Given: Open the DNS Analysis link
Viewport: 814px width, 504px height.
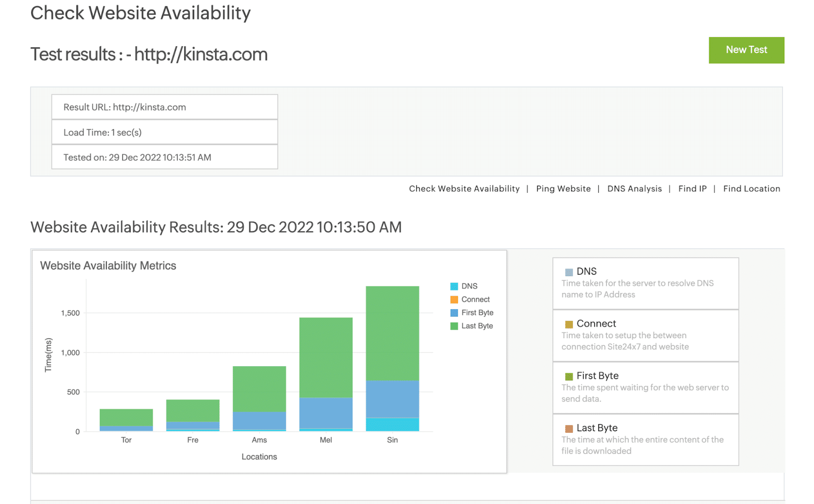Looking at the screenshot, I should (634, 189).
